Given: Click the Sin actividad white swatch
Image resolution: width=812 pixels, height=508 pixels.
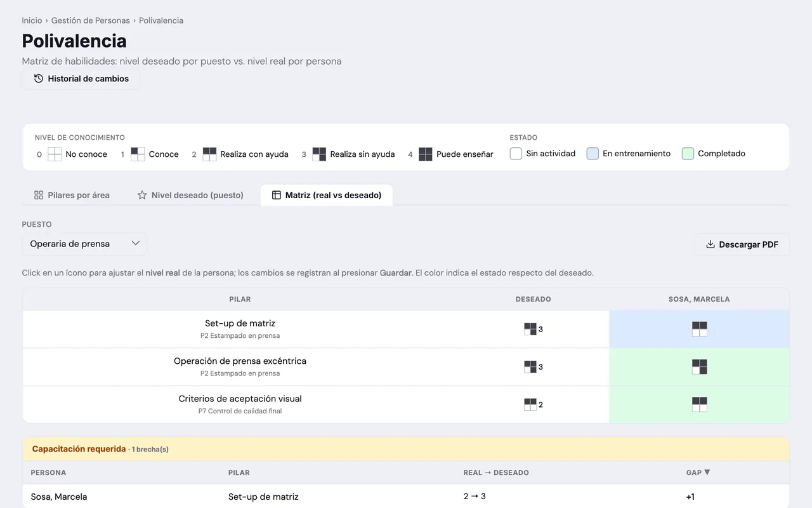Looking at the screenshot, I should [516, 154].
